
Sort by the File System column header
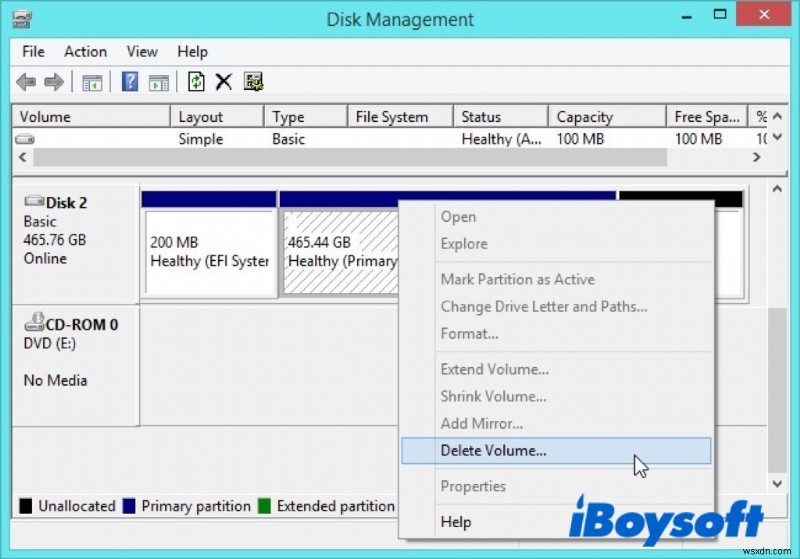pos(401,117)
